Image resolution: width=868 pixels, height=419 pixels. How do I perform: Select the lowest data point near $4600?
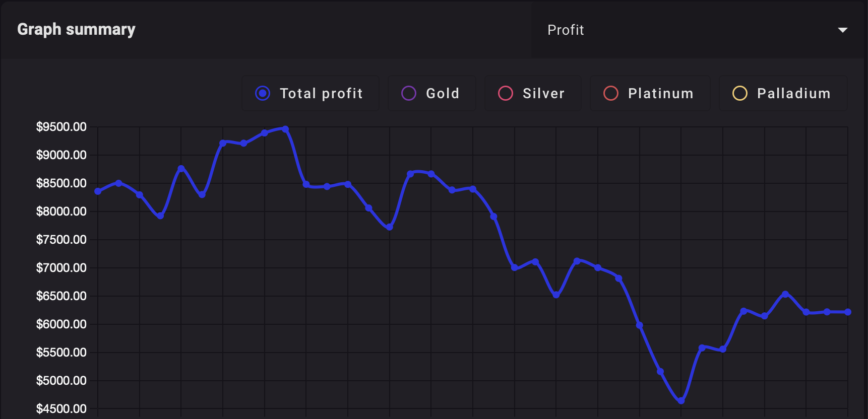coord(681,401)
